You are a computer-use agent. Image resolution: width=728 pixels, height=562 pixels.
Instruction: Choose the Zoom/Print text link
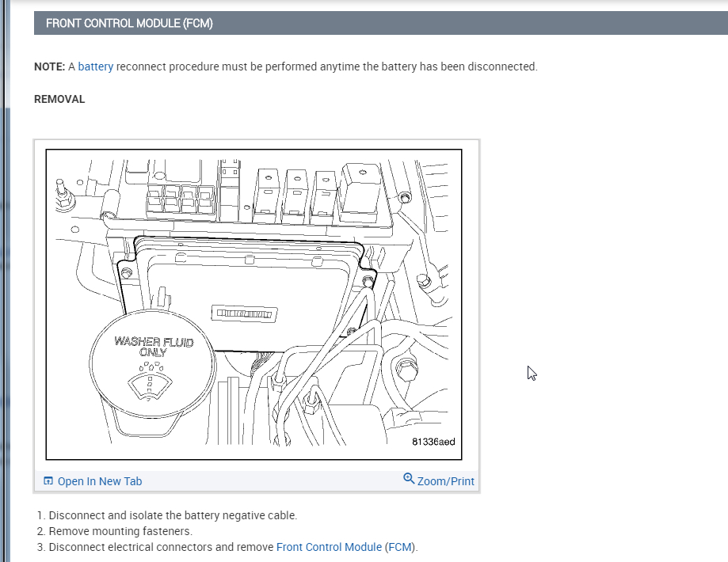tap(446, 481)
